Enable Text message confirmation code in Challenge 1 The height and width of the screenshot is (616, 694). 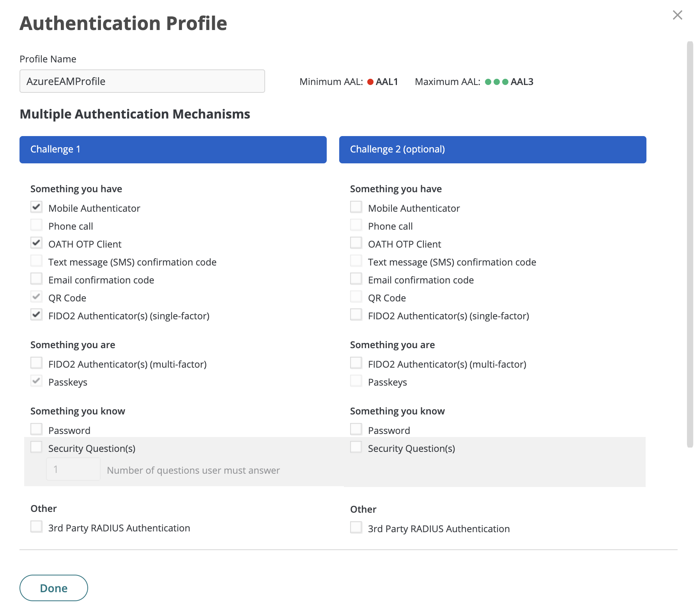36,260
